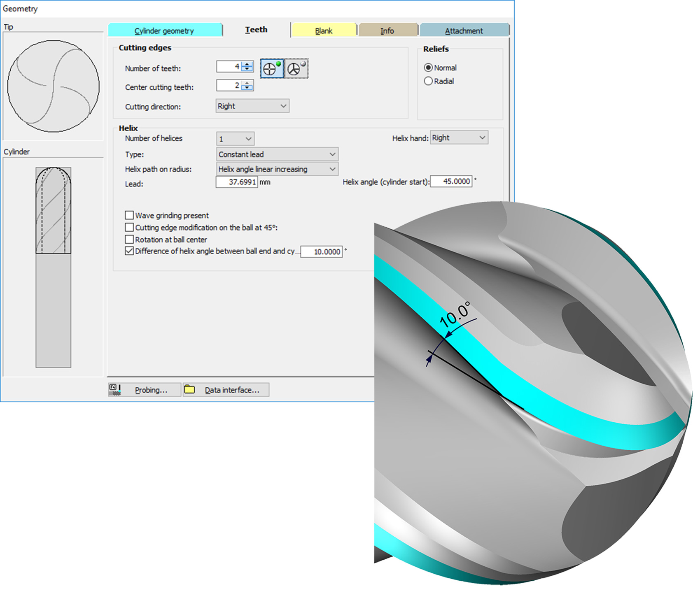Select the three-spoke tooth division icon

point(296,69)
